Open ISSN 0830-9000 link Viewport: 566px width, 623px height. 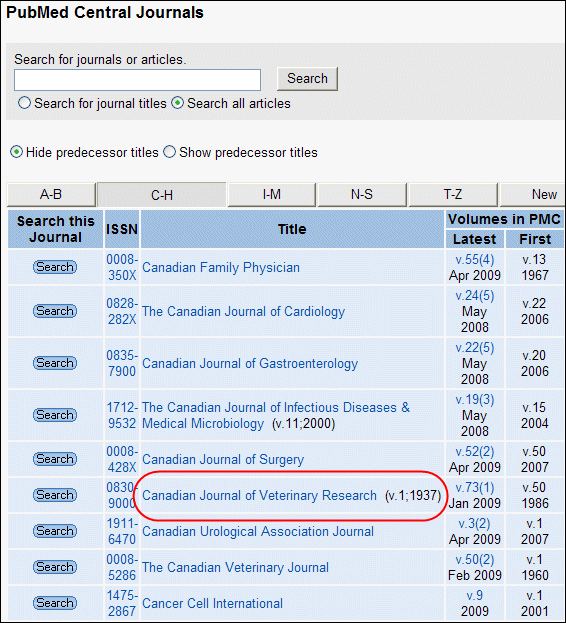coord(121,495)
